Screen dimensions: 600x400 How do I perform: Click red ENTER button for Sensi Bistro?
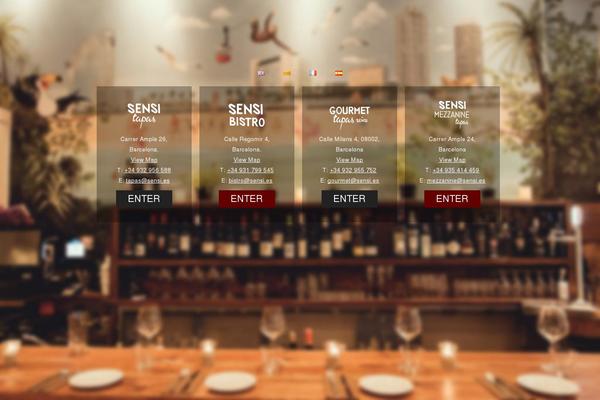pos(247,199)
